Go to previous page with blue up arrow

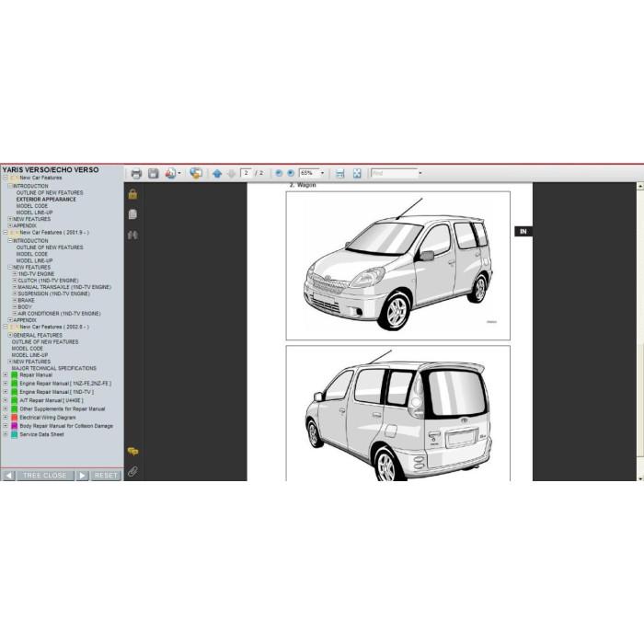click(217, 174)
